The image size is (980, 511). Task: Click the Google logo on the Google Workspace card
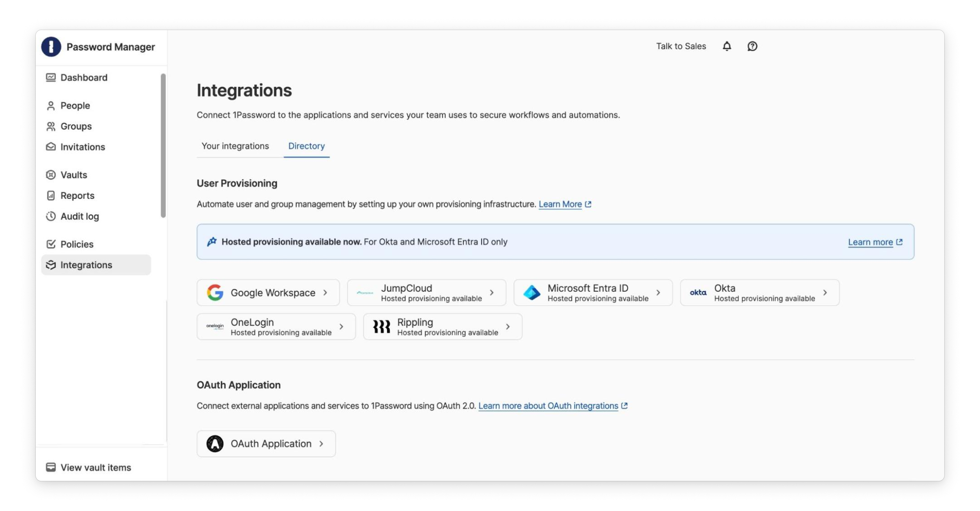click(215, 293)
